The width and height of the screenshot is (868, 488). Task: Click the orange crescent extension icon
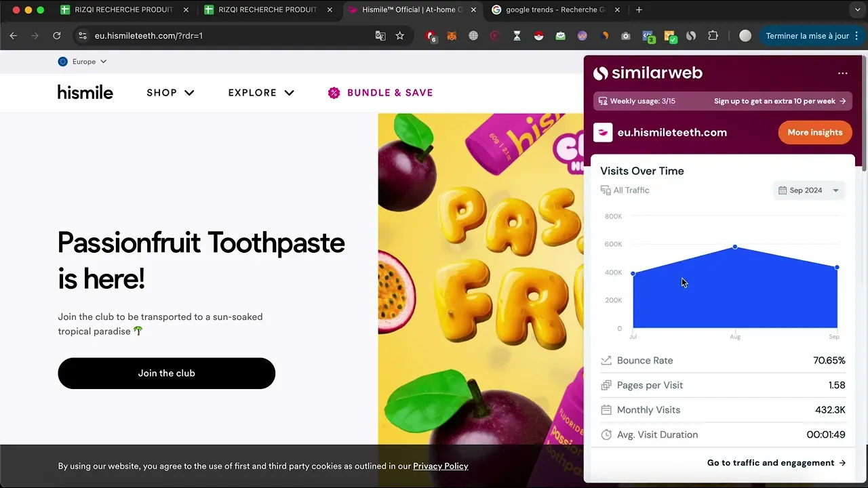click(x=604, y=36)
